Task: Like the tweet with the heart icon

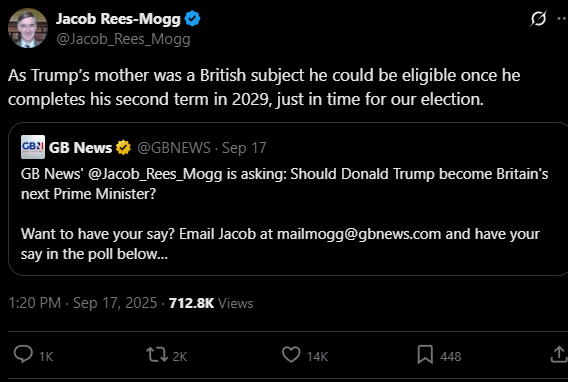Action: coord(291,354)
